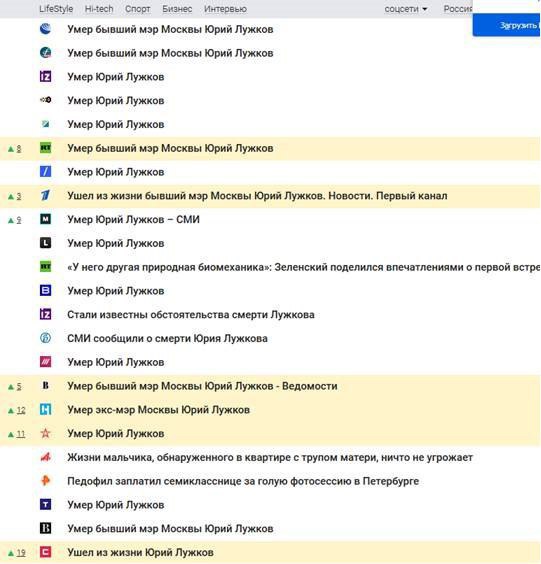Screen dimensions: 541x564
Task: Open СМИ сообщили о смерти Юрия Лужкова
Action: 167,338
